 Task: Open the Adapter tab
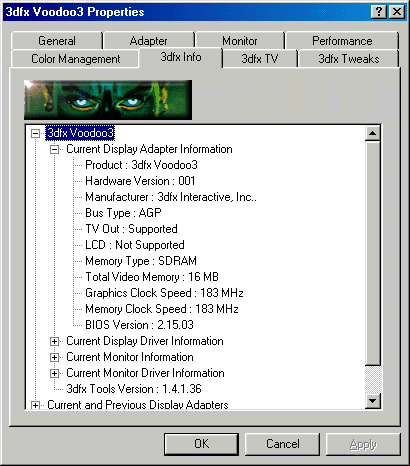(x=149, y=41)
